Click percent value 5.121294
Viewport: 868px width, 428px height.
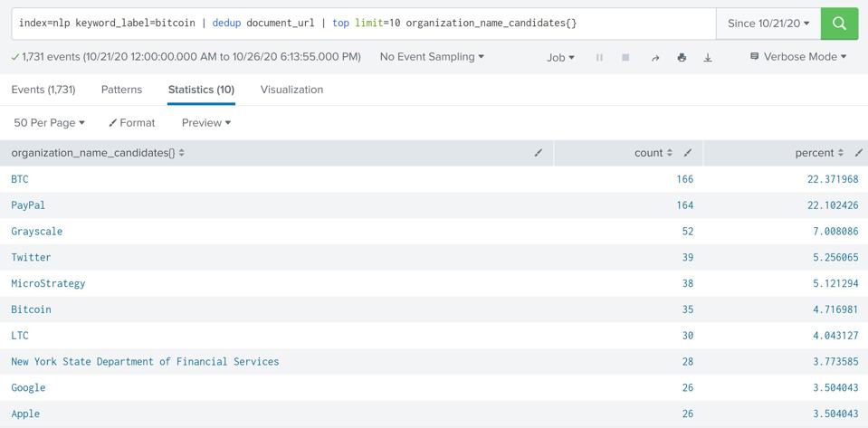pos(836,283)
